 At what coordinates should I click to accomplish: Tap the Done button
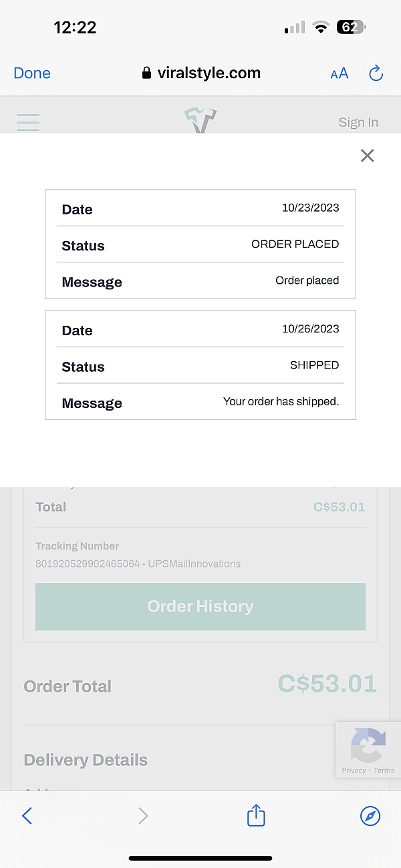[x=32, y=73]
